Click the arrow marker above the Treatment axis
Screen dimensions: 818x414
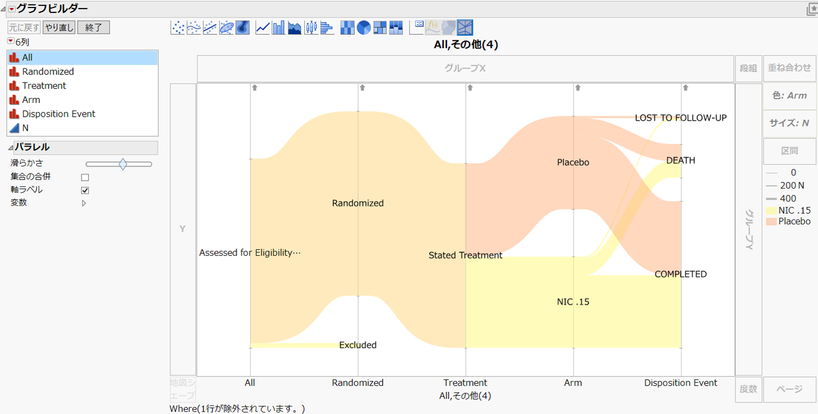click(x=470, y=88)
